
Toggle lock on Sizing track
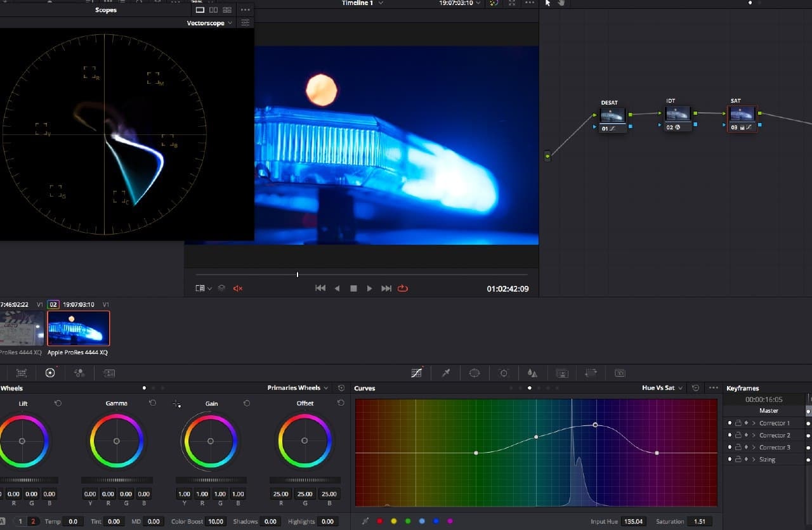click(x=738, y=459)
